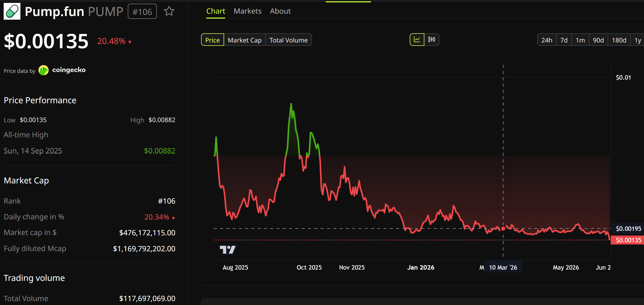Viewport: 644px width, 305px height.
Task: Add Pump.fun to favorites with star
Action: coord(169,11)
